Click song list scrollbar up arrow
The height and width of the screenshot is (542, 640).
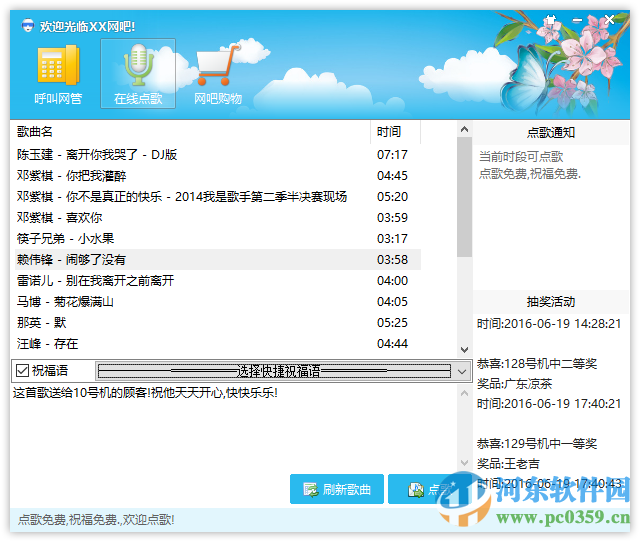[464, 129]
